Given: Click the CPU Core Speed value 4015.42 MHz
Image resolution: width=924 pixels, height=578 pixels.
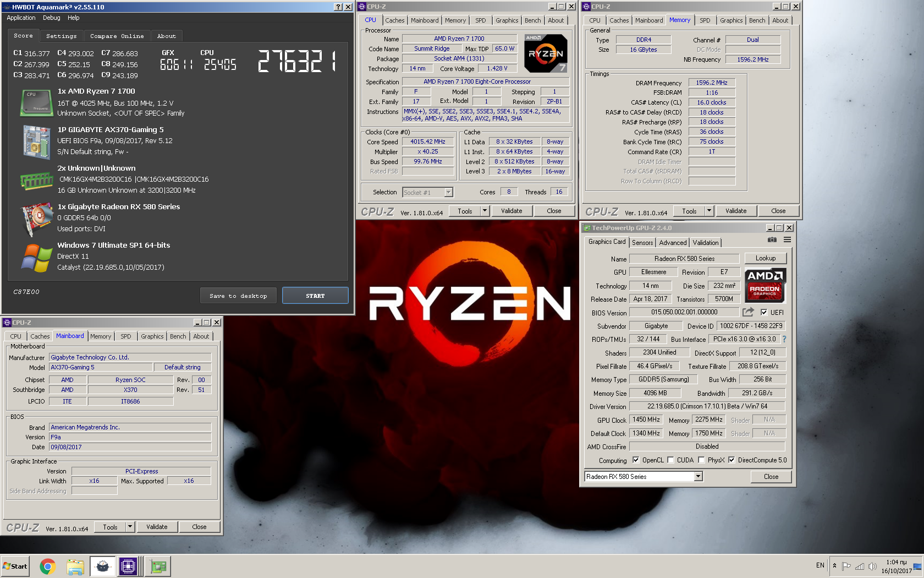Looking at the screenshot, I should click(428, 141).
